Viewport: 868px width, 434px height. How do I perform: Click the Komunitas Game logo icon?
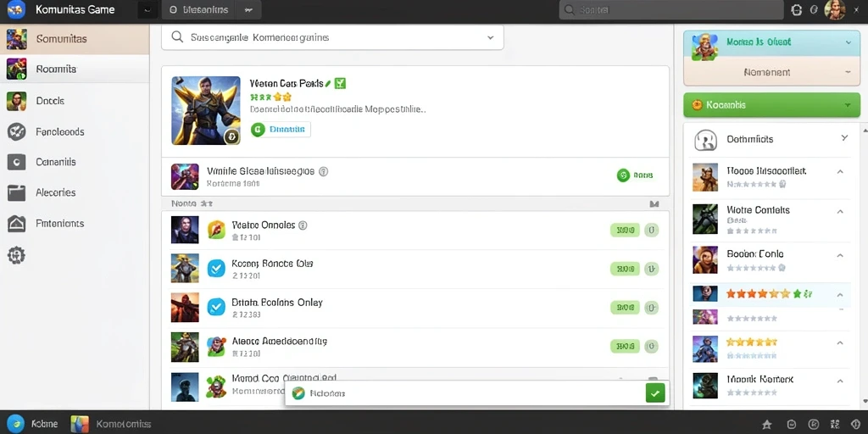(16, 10)
